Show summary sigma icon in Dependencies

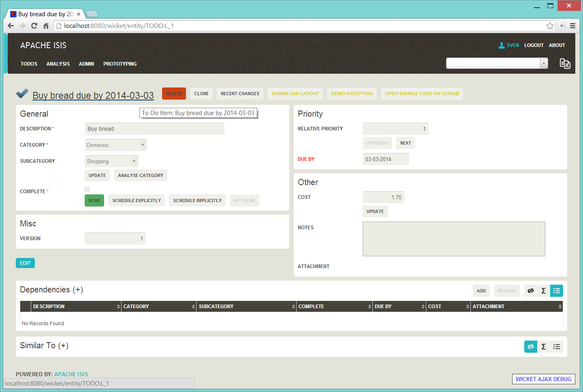point(543,291)
